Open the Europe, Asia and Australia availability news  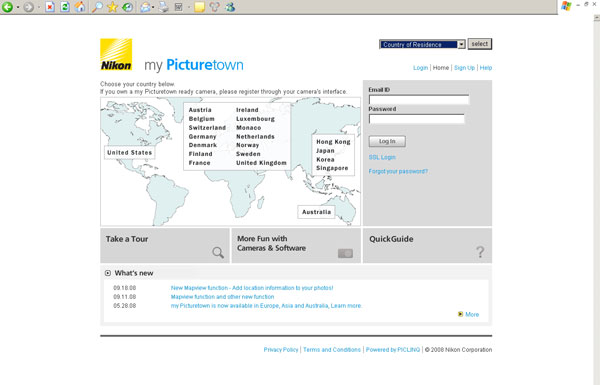tap(266, 306)
